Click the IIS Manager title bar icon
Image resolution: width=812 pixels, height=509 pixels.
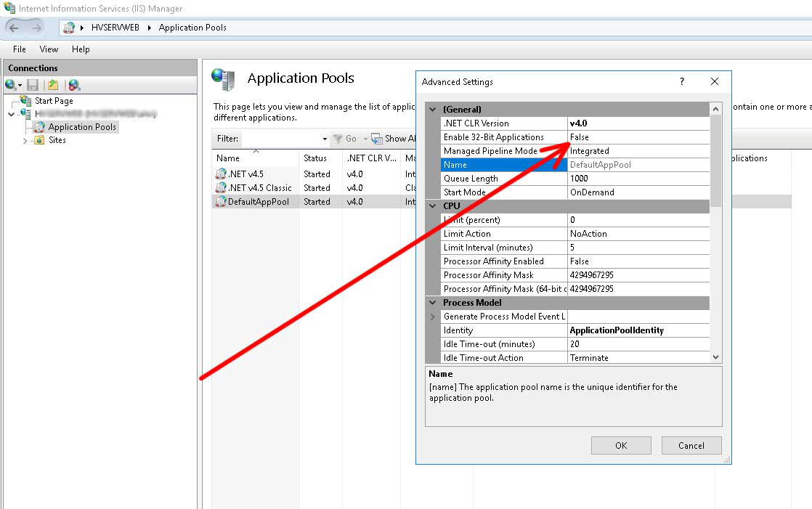[x=9, y=8]
